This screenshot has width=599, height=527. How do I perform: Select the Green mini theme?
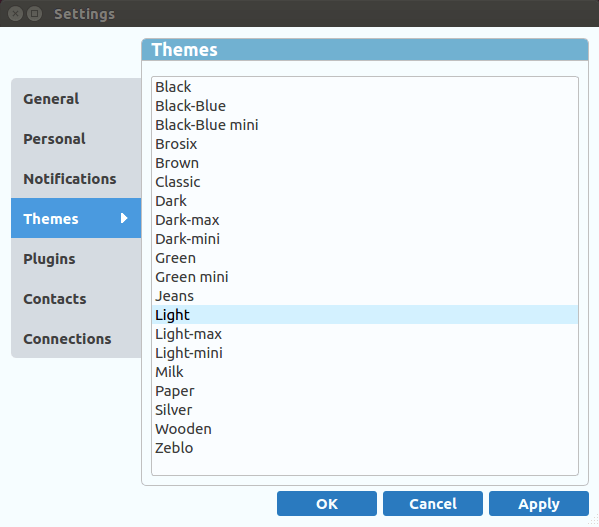click(x=365, y=277)
